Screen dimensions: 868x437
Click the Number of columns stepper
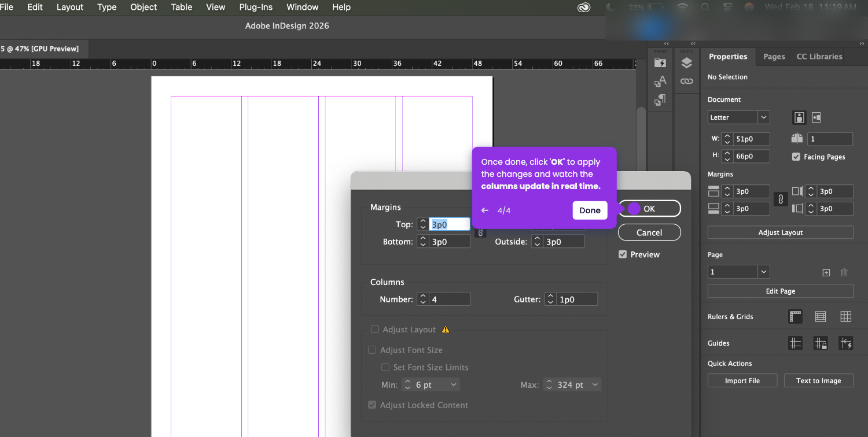coord(423,299)
